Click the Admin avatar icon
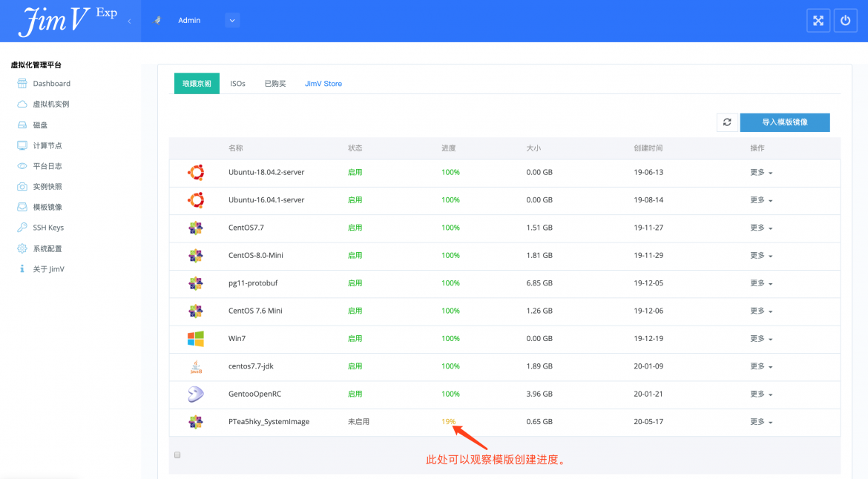Screen dimensions: 868x479 tap(158, 21)
